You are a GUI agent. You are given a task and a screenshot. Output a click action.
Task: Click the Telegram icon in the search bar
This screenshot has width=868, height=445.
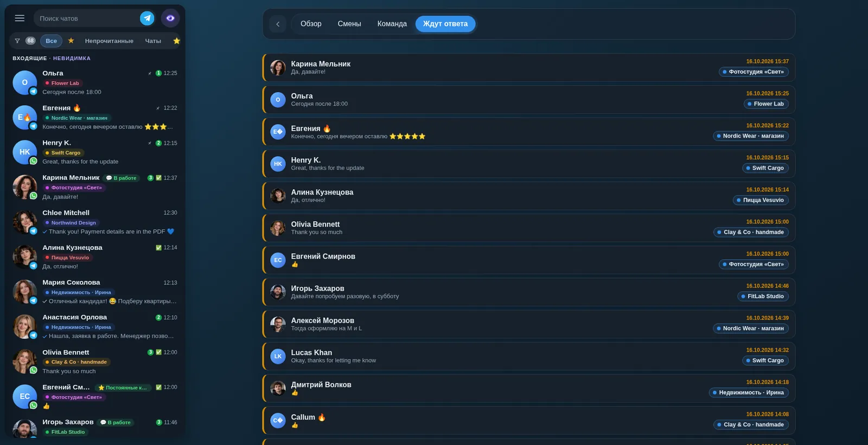pyautogui.click(x=147, y=18)
